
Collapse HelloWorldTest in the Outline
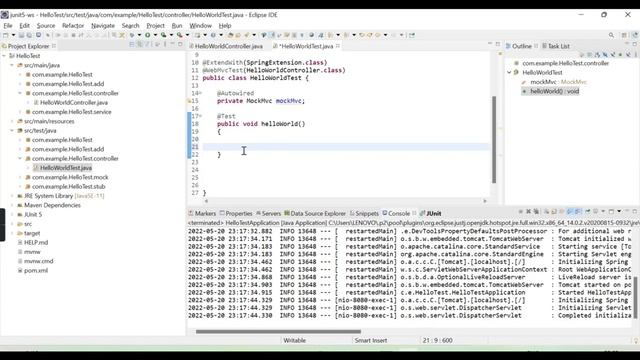(509, 72)
